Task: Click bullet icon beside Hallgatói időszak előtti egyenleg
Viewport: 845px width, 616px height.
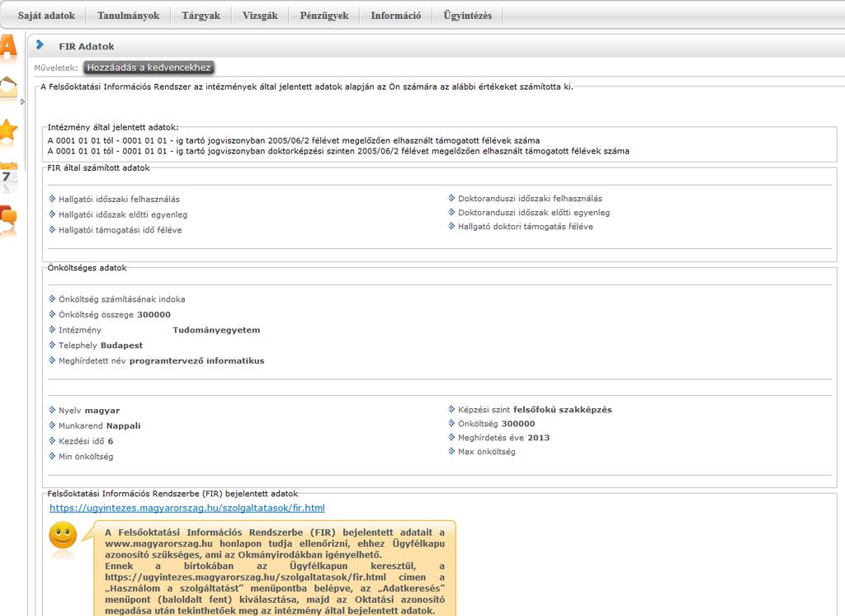Action: tap(52, 214)
